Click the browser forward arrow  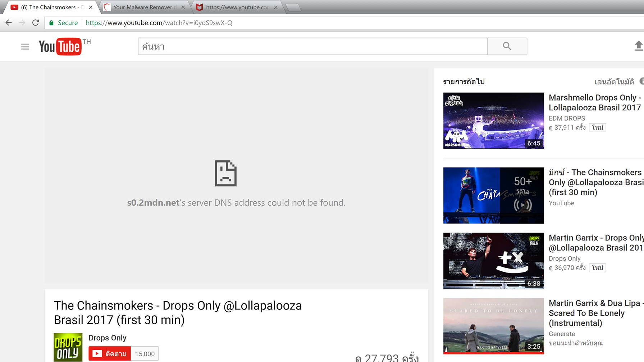22,23
